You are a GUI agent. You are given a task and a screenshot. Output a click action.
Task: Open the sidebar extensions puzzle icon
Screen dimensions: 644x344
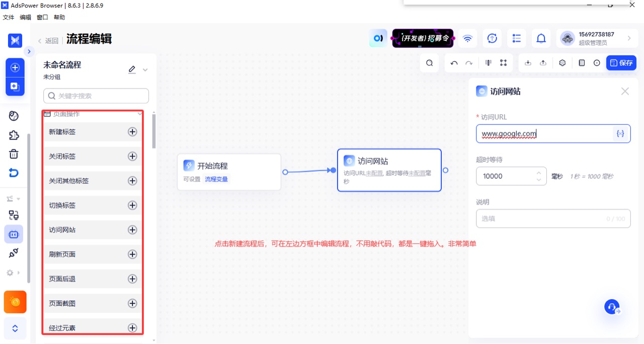pos(14,135)
